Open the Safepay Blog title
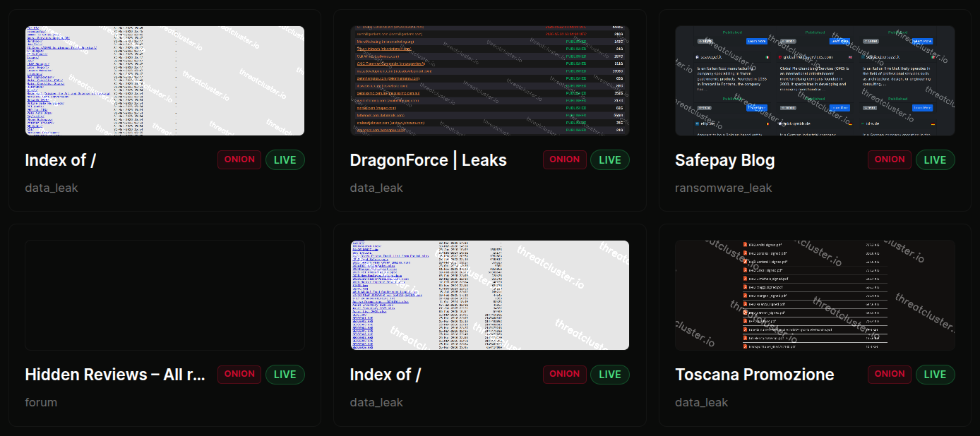Screen dimensions: 980x436 coord(725,160)
